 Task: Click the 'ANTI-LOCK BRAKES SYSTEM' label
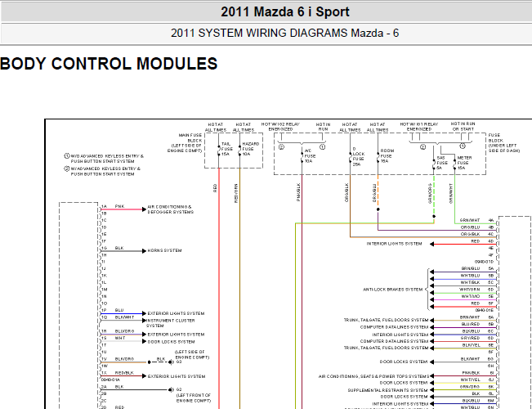pos(392,290)
